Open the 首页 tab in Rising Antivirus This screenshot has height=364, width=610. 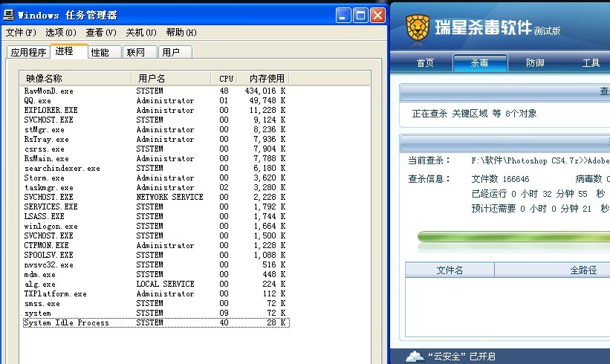(x=425, y=63)
